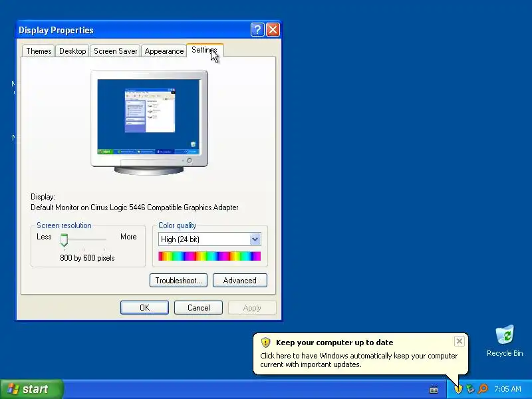Cancel the Display Properties changes
The image size is (532, 399).
point(198,308)
